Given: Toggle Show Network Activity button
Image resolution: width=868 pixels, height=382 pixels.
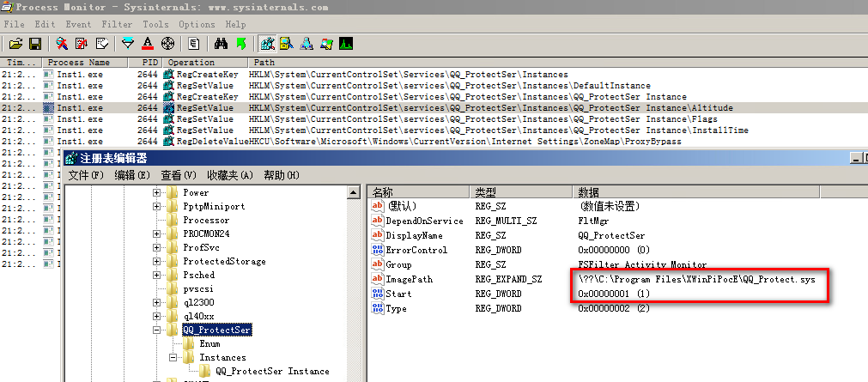Looking at the screenshot, I should [x=307, y=44].
